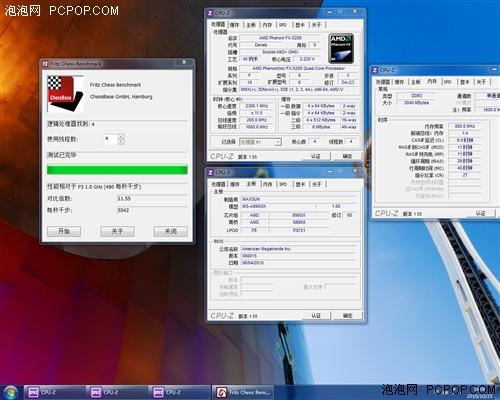Click the 4 x 512 KBytes level 2 cache value
This screenshot has height=400, width=500.
pos(321,120)
